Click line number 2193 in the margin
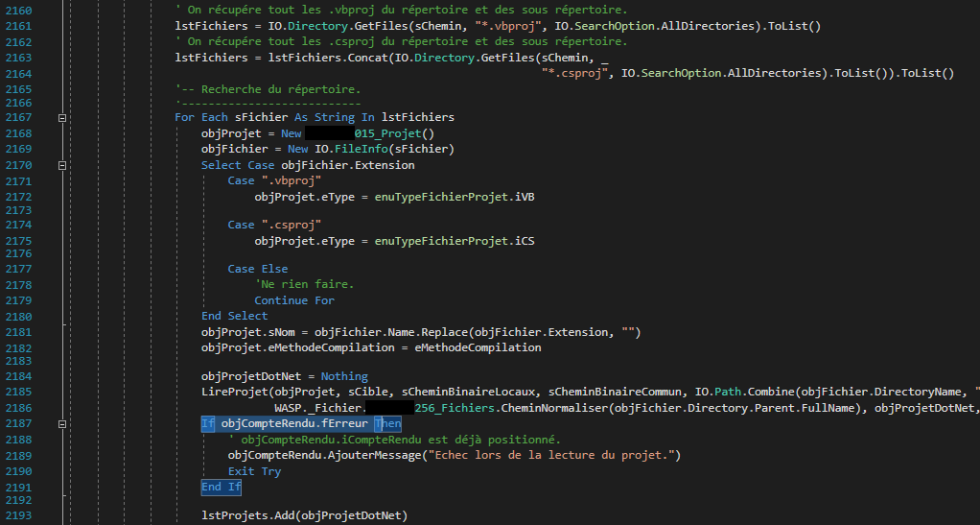The height and width of the screenshot is (525, 980). point(19,515)
